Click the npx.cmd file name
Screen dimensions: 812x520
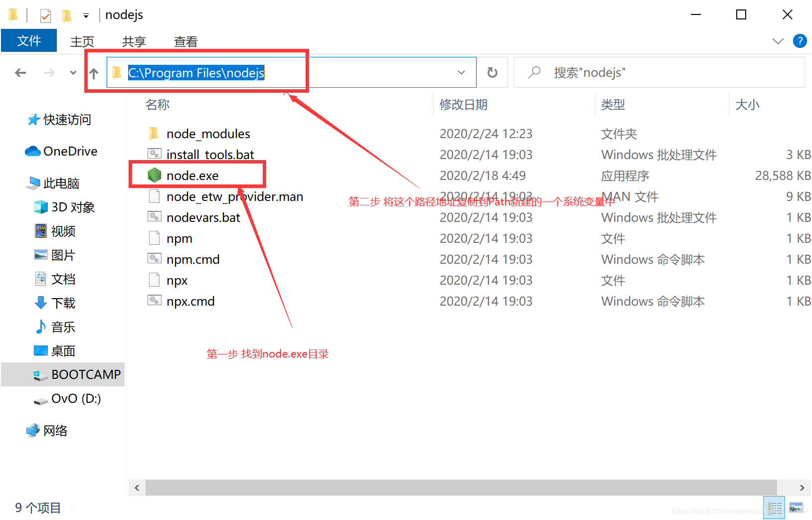190,301
